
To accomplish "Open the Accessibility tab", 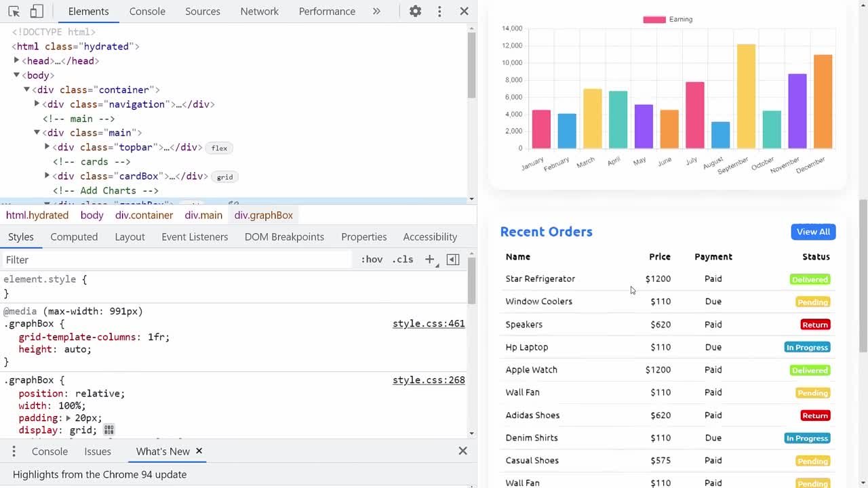I will coord(430,237).
